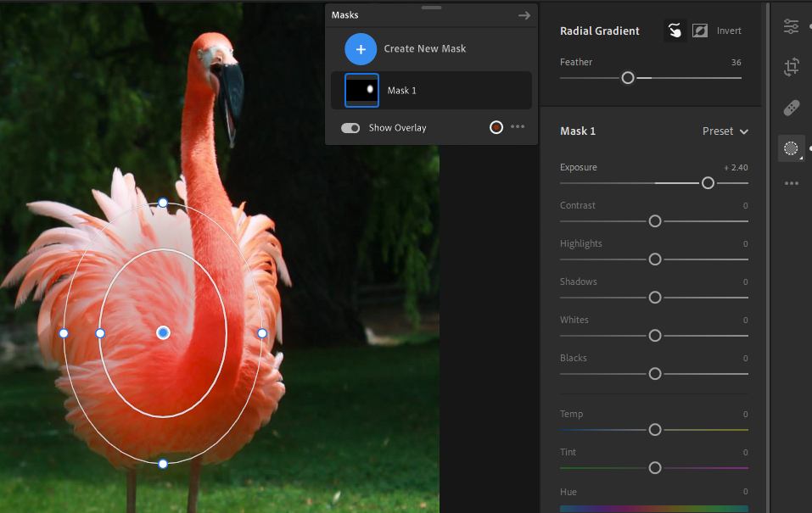The image size is (812, 513).
Task: Select the Healing brush tool
Action: [x=791, y=108]
